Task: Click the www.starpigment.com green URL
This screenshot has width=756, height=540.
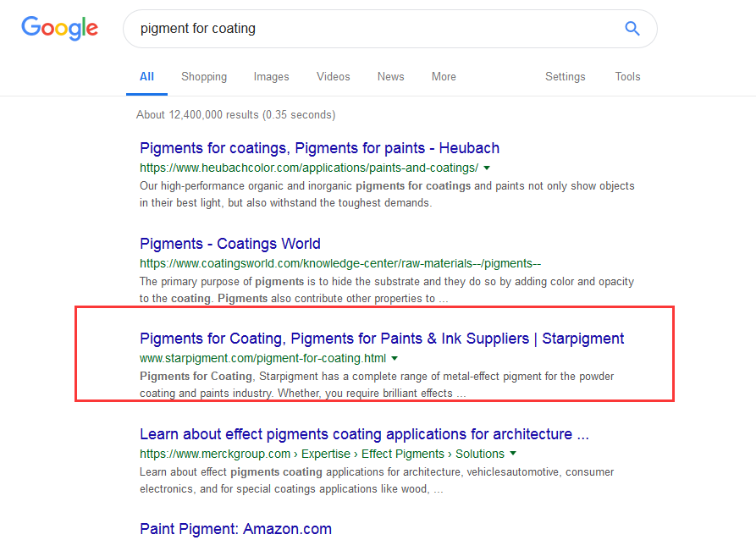Action: 262,358
